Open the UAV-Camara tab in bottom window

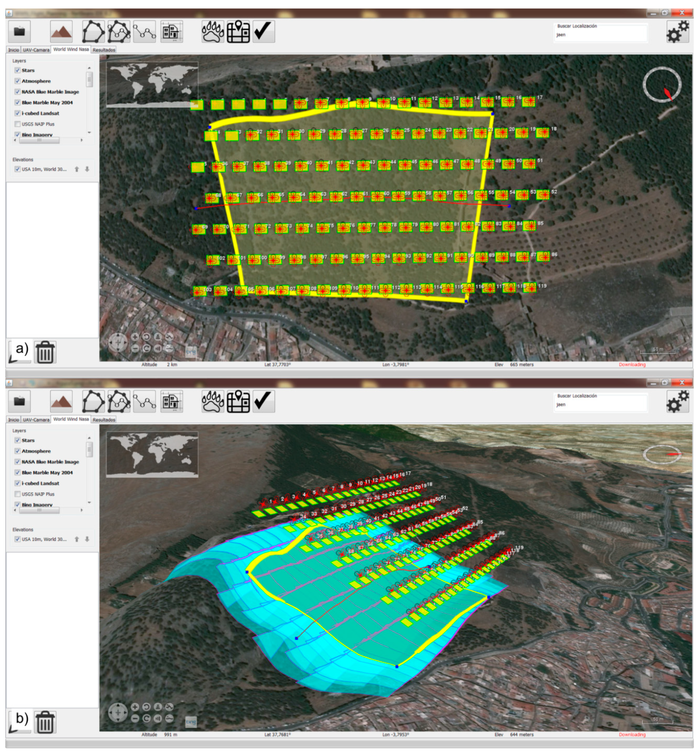[36, 420]
